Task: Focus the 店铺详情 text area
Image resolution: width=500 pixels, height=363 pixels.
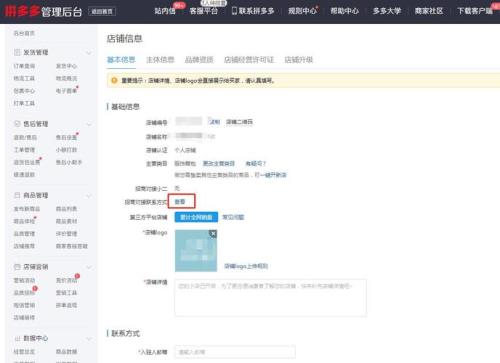Action: click(270, 298)
